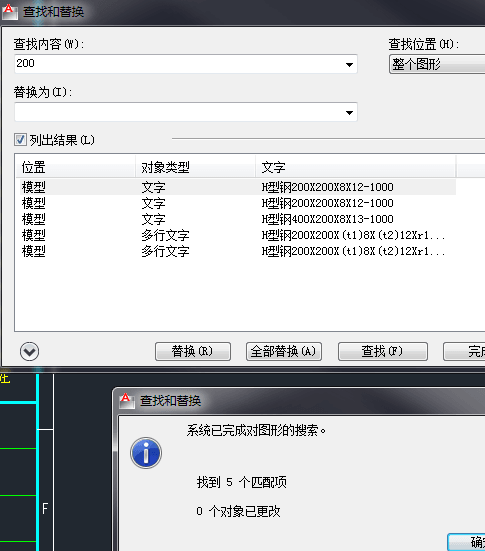The image size is (485, 551).
Task: Click the AutoCAD icon in Find and Replace title bar
Action: pyautogui.click(x=9, y=12)
